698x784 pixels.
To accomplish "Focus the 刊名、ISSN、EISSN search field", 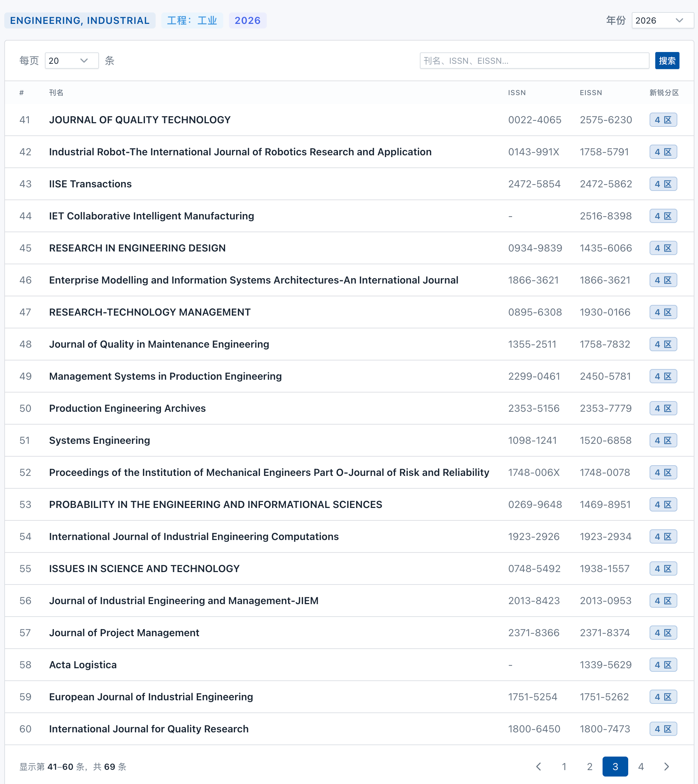I will [x=534, y=61].
